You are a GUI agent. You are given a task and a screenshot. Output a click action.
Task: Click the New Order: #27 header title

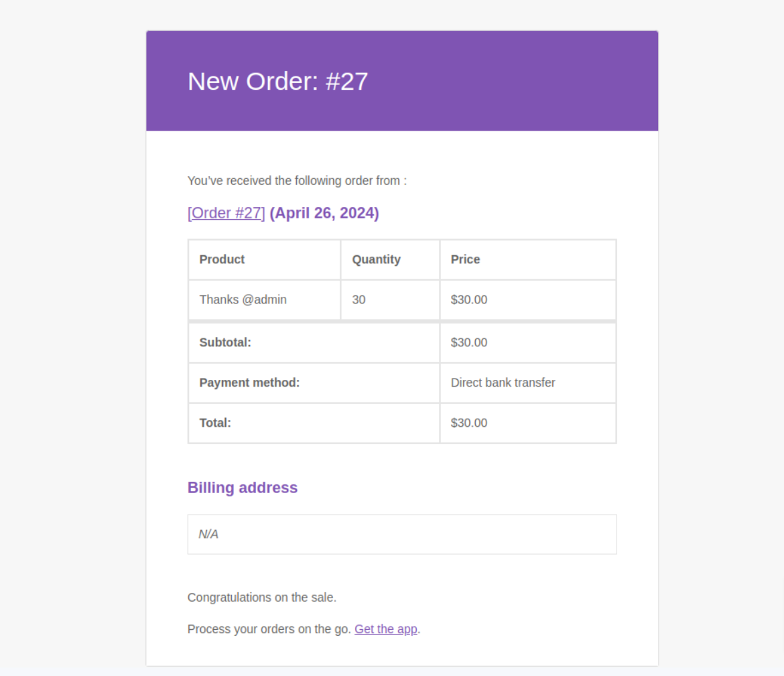click(277, 81)
